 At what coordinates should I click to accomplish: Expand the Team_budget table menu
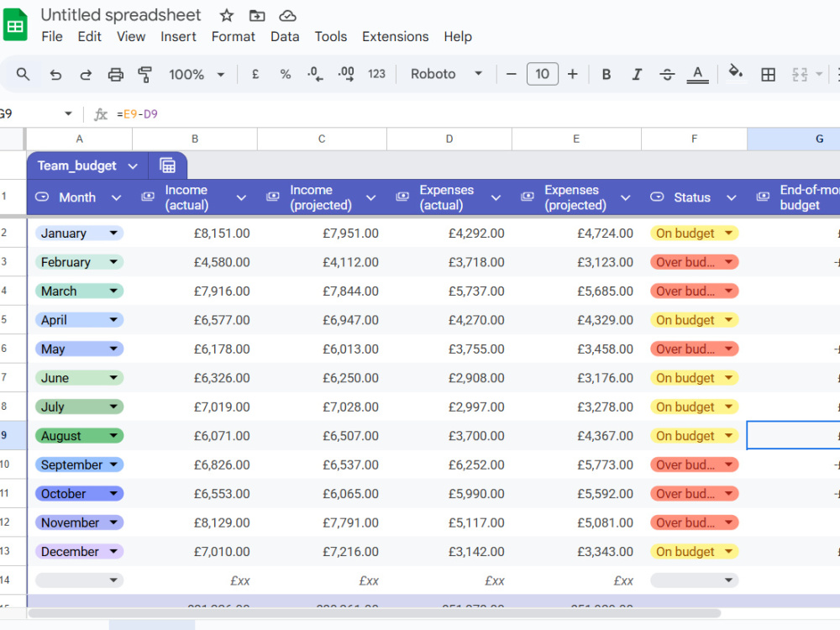133,166
